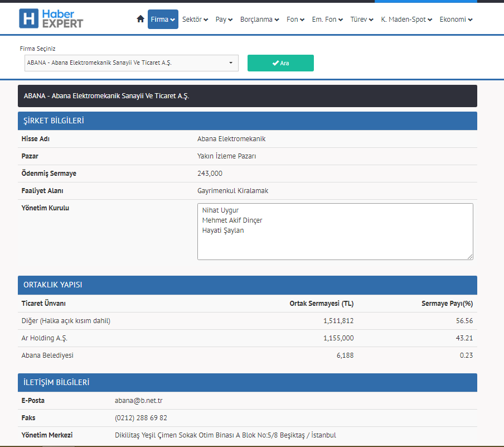Click the Ödenmiş Sermaye value 243,000

click(x=210, y=174)
